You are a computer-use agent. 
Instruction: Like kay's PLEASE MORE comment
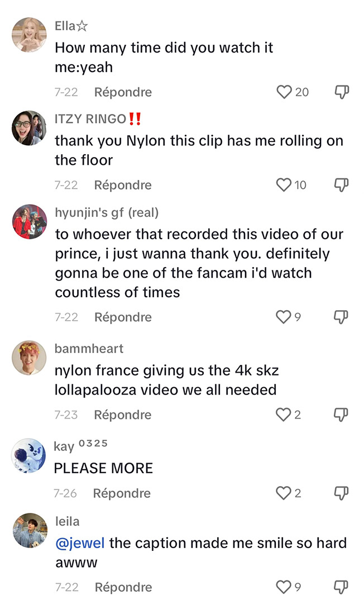[283, 493]
